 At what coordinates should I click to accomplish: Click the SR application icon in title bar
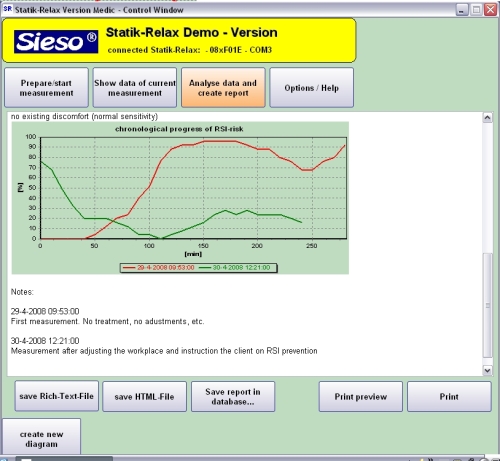[x=8, y=9]
